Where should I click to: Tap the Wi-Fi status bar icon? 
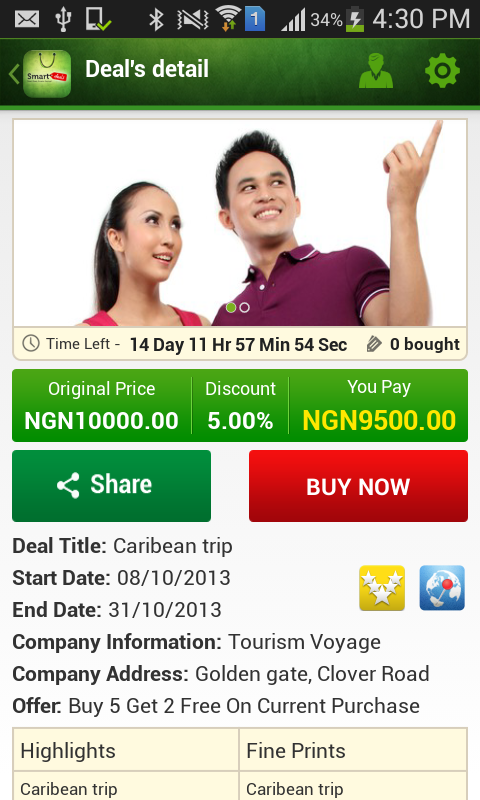click(228, 19)
